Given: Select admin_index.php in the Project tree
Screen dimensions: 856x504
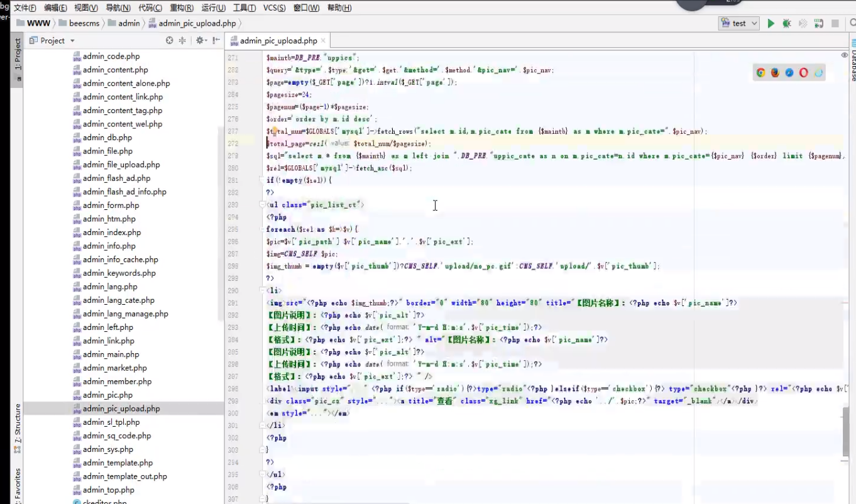Looking at the screenshot, I should click(112, 232).
